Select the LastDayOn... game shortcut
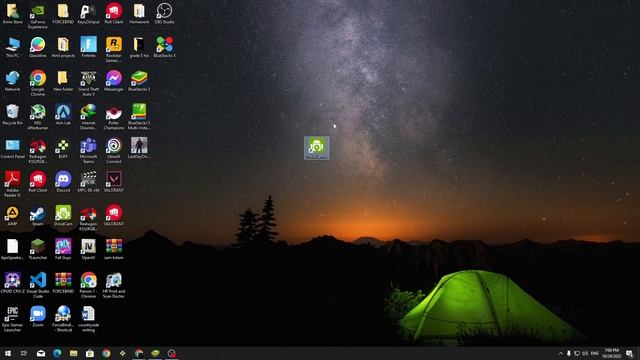640x360 pixels. 139,148
